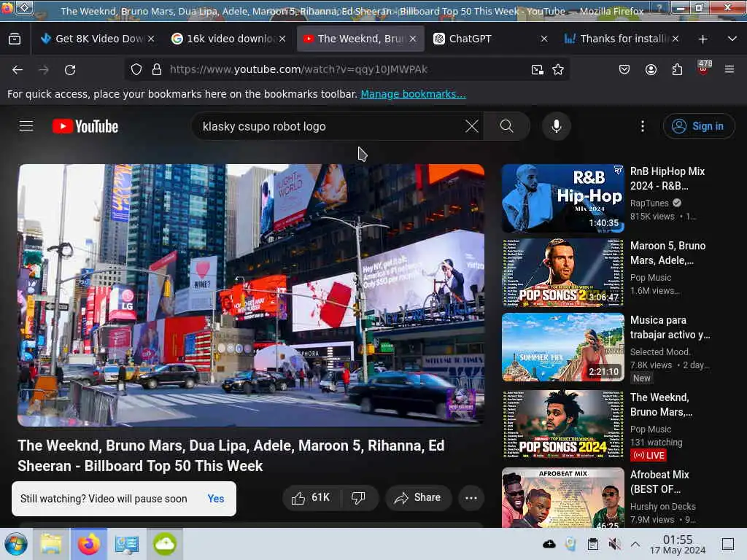Screen dimensions: 747x560
Task: Open clipboard tray icon
Action: 592,544
